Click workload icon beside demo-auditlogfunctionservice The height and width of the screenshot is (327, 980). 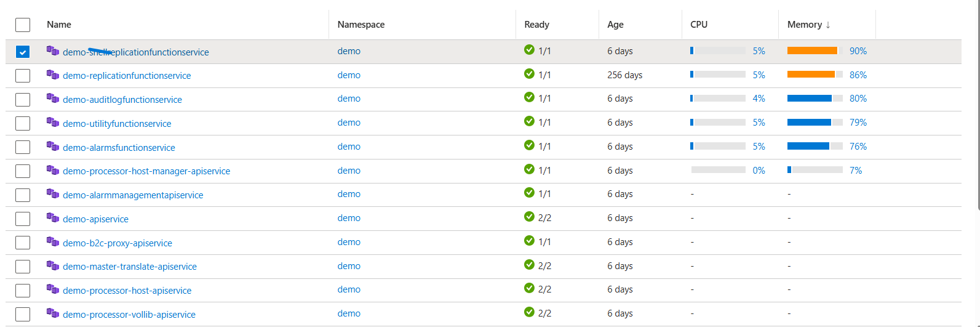click(x=53, y=99)
